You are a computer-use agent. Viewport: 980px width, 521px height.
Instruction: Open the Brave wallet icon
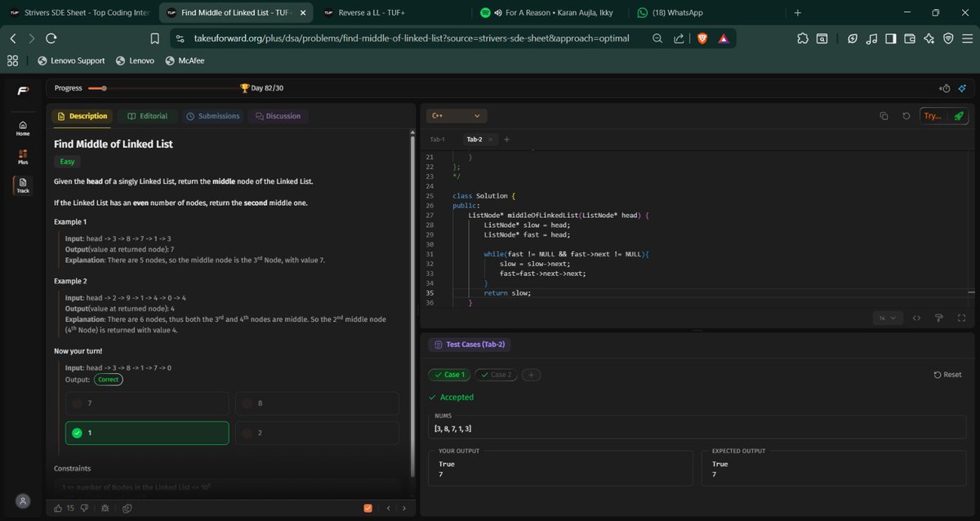point(909,38)
